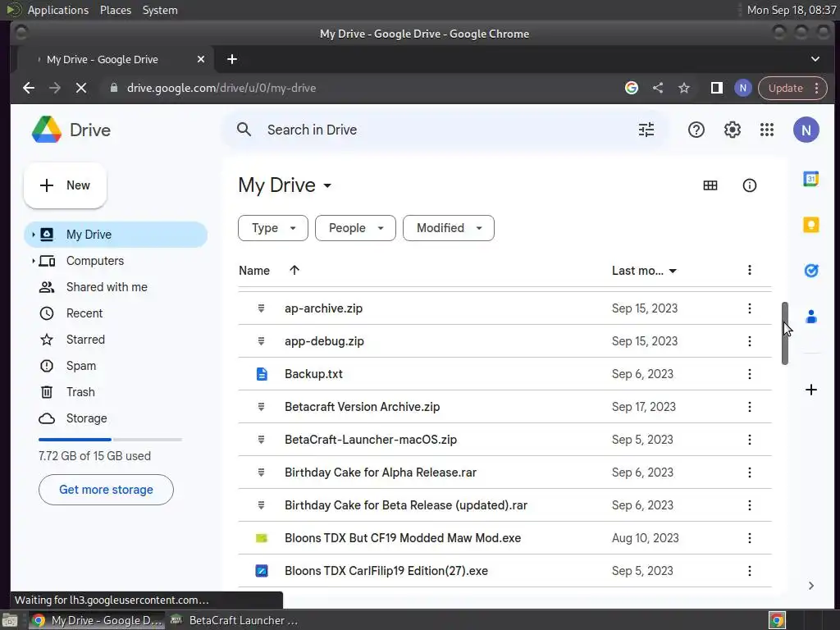The width and height of the screenshot is (840, 630).
Task: Open a new Chrome tab
Action: pyautogui.click(x=232, y=59)
